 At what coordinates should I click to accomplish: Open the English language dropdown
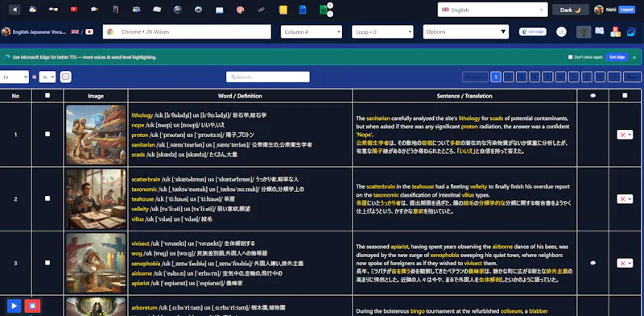click(x=493, y=10)
